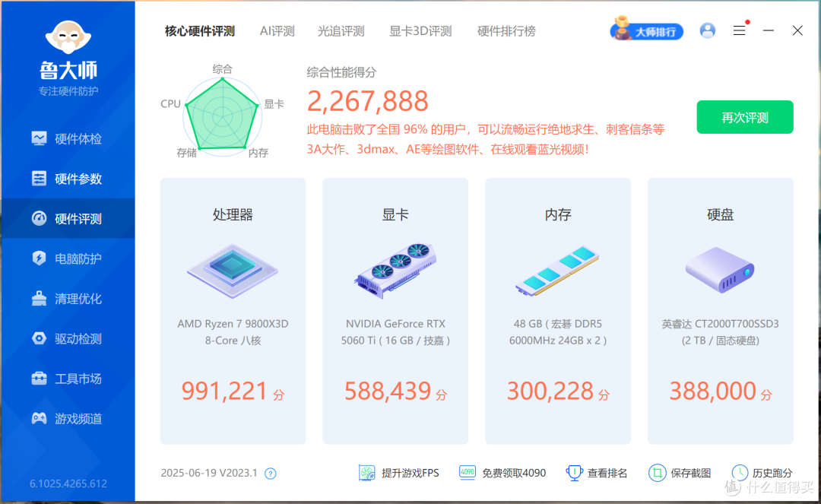Open the 大师排行 badge button

(x=647, y=30)
